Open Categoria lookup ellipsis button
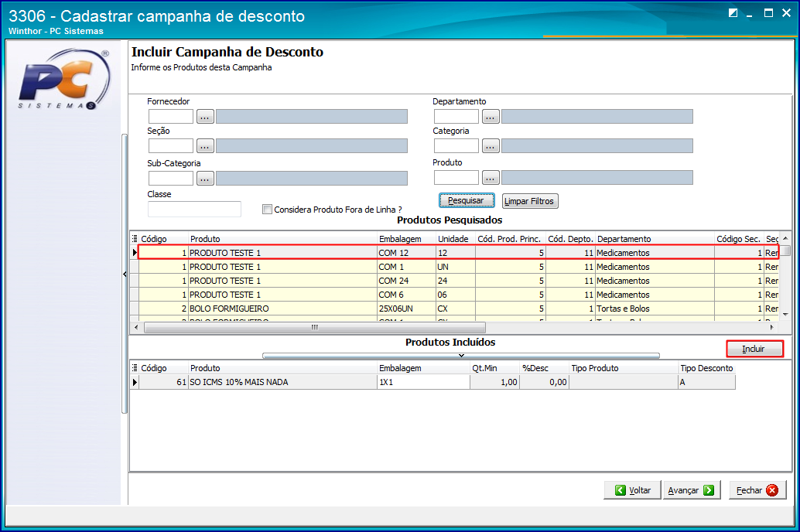The height and width of the screenshot is (532, 800). tap(491, 146)
